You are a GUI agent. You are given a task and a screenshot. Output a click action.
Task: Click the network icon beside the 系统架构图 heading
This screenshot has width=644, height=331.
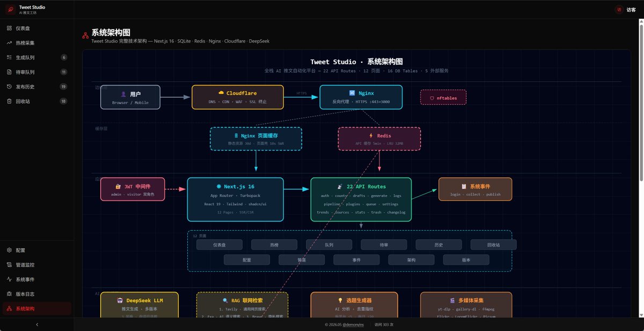pos(85,35)
